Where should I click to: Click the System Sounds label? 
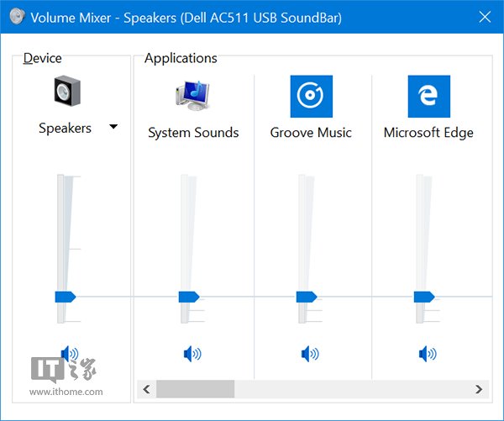click(193, 133)
